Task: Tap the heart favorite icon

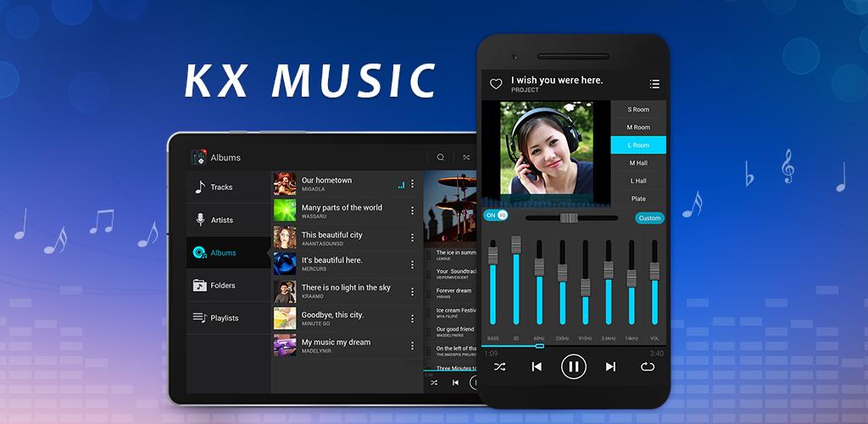Action: (x=496, y=84)
